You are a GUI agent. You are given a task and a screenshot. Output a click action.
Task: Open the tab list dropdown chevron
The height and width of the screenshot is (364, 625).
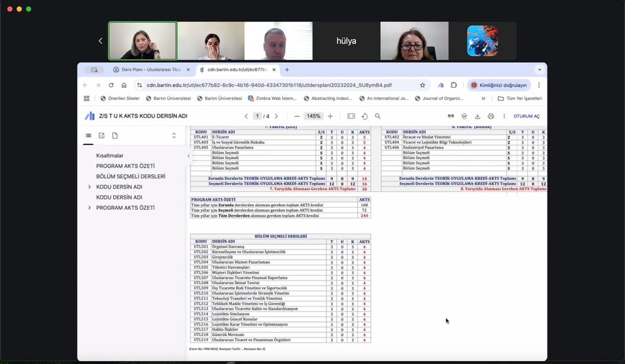[x=540, y=70]
